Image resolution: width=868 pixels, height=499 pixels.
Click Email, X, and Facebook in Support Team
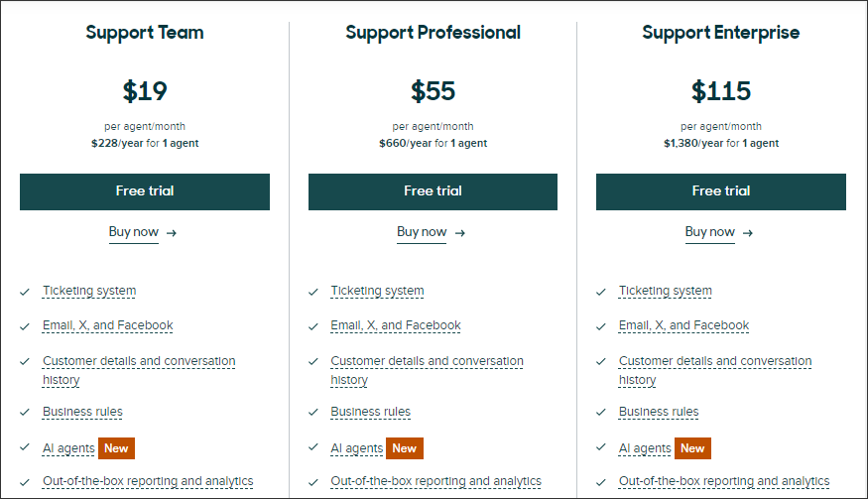point(108,325)
